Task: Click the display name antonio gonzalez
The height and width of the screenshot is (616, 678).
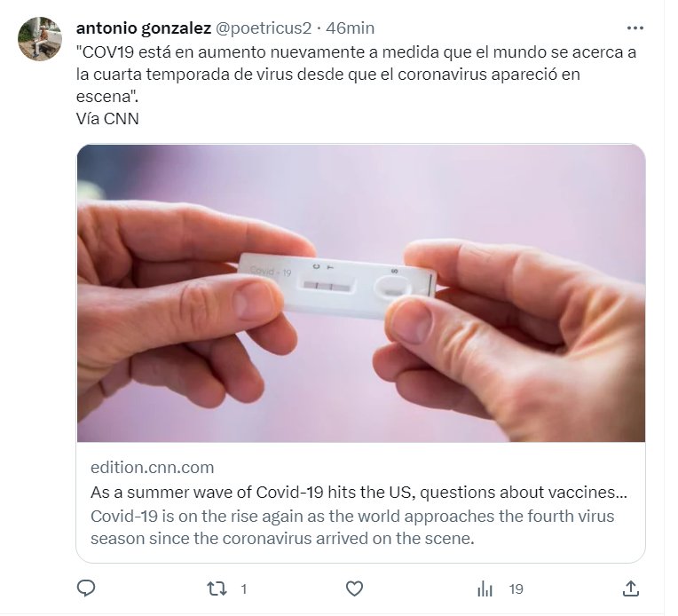Action: click(144, 28)
